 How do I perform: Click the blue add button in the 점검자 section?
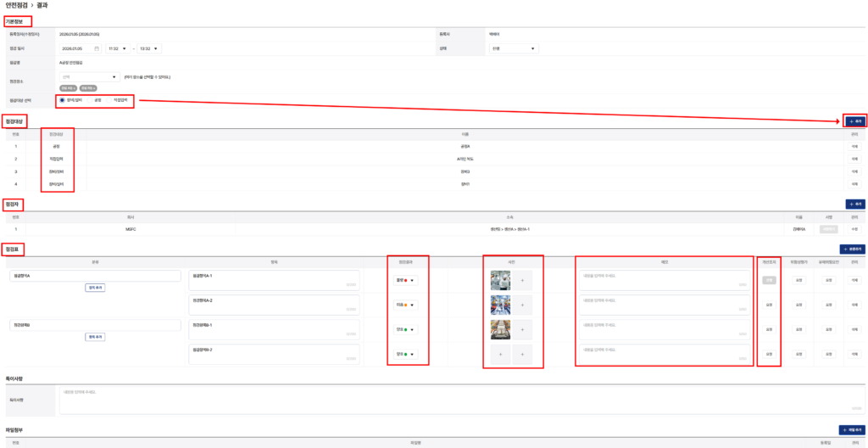point(854,204)
